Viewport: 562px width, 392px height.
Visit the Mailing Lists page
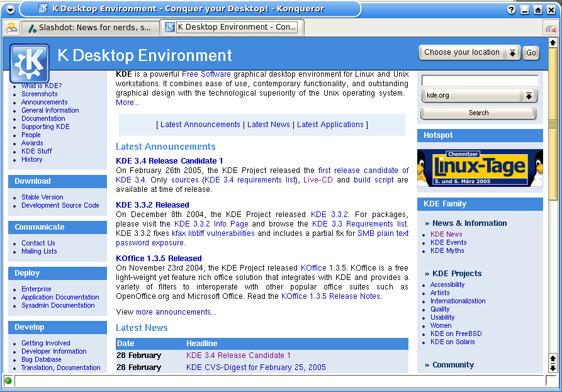click(x=39, y=251)
